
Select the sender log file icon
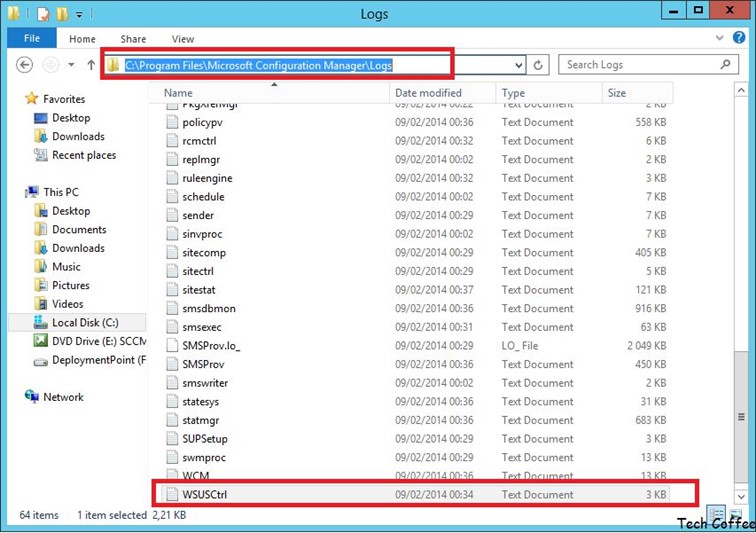pyautogui.click(x=172, y=215)
